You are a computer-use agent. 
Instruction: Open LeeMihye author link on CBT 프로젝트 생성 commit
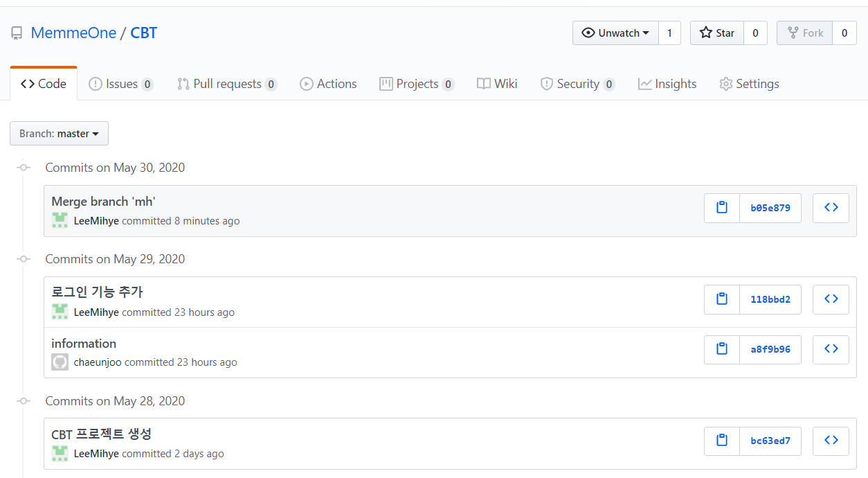click(96, 454)
